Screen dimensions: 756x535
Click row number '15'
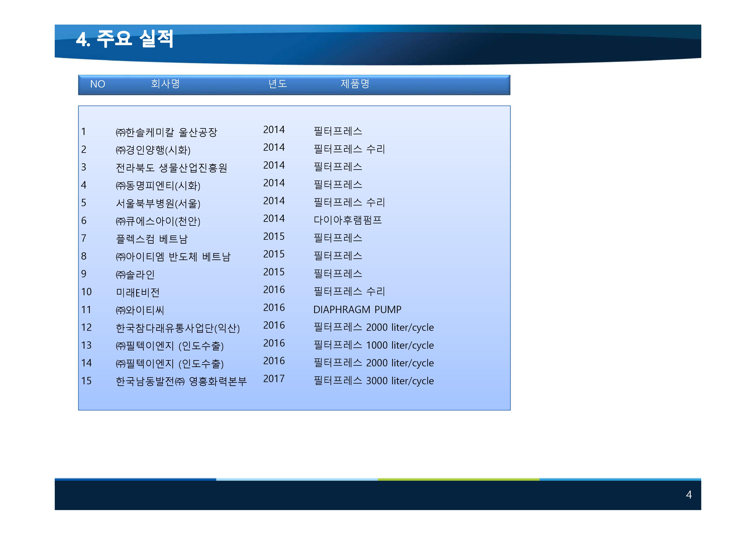[86, 381]
